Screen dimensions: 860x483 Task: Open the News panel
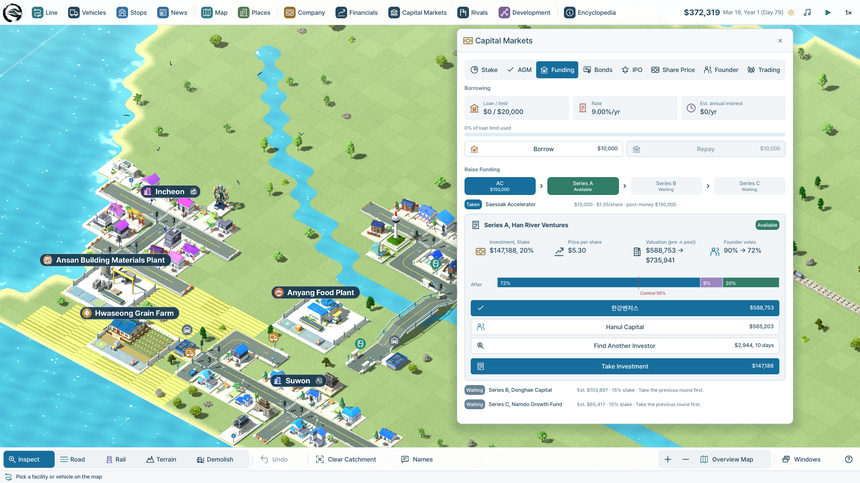click(x=172, y=12)
